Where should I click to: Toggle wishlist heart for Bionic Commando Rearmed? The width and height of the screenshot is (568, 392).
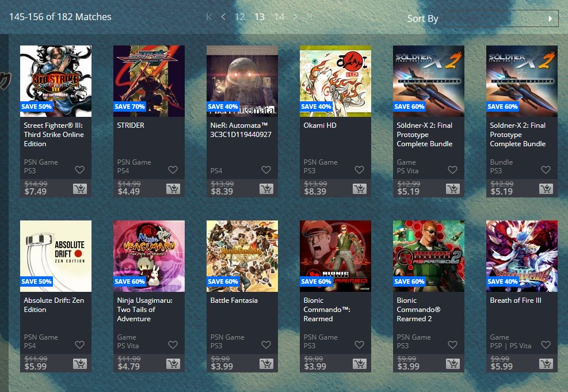point(359,345)
